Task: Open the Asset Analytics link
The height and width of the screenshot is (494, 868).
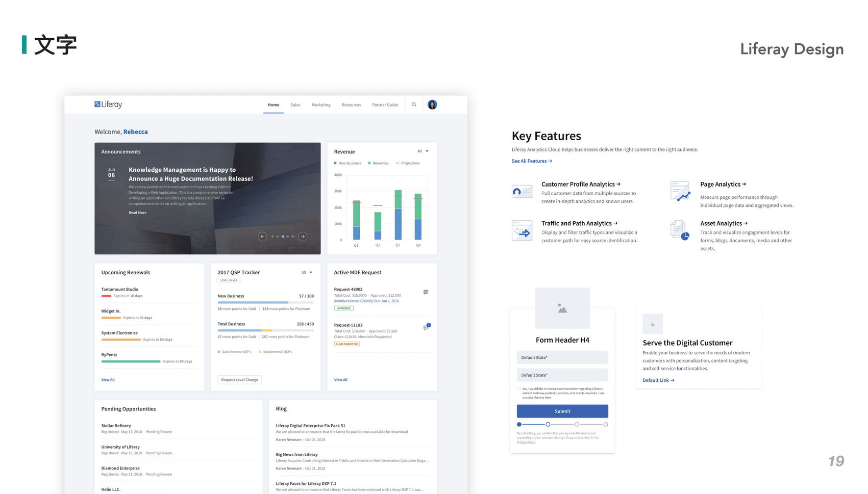Action: click(724, 223)
